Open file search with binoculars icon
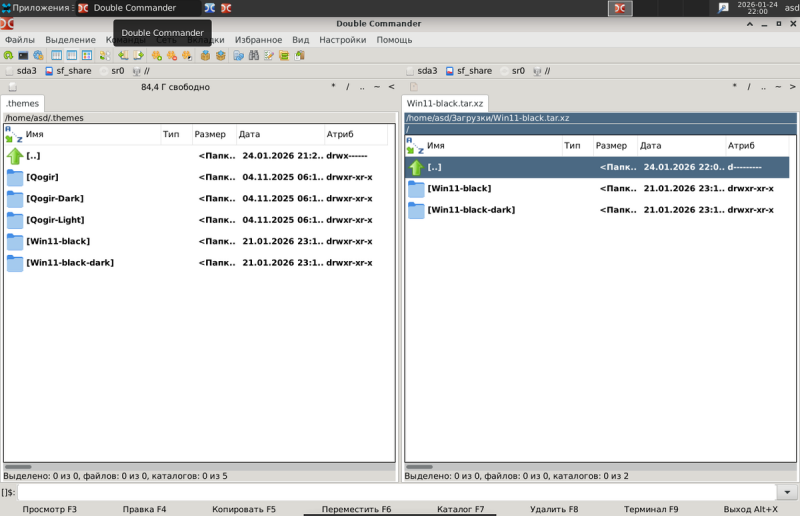The image size is (800, 516). (x=254, y=56)
